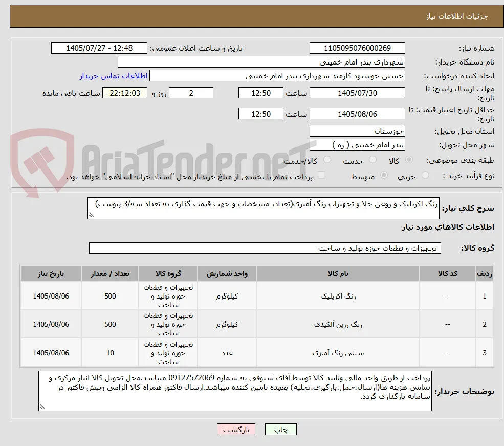Viewport: 504px width, 446px height.
Task: Click the ردیف column header
Action: click(x=485, y=273)
